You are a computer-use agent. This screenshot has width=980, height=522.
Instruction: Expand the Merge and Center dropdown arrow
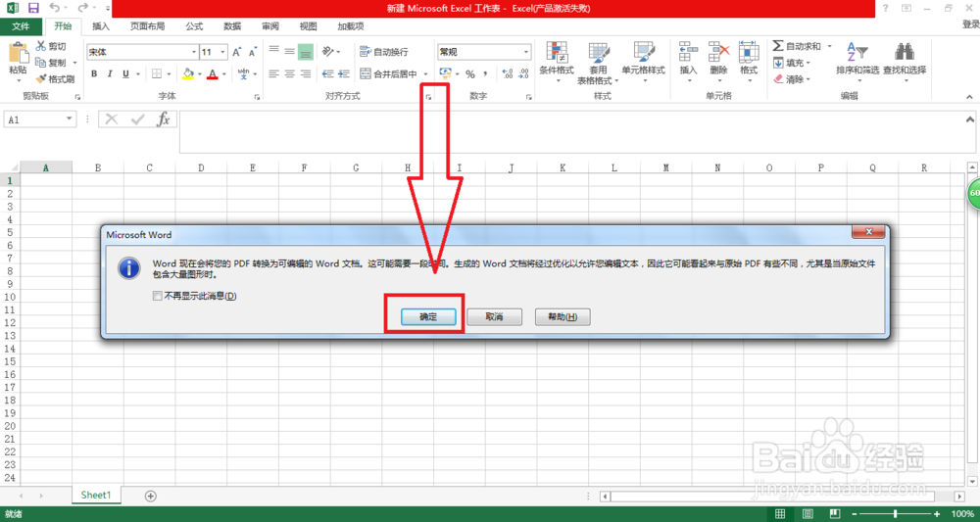[426, 74]
